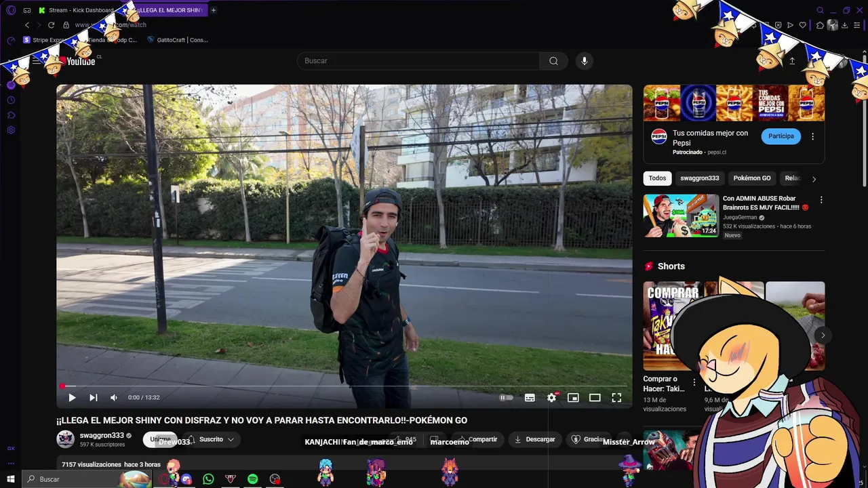Open WhatsApp from the taskbar
The image size is (868, 488).
pos(208,479)
